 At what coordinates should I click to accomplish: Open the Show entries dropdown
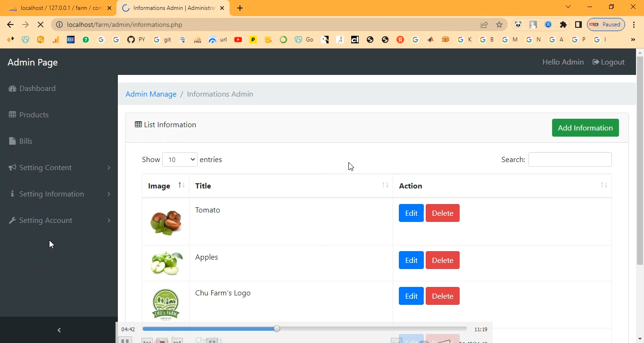(x=180, y=160)
